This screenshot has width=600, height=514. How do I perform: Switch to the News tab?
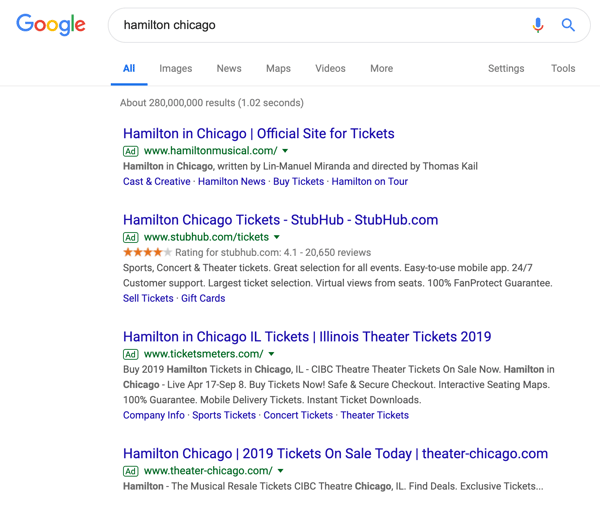pos(229,69)
